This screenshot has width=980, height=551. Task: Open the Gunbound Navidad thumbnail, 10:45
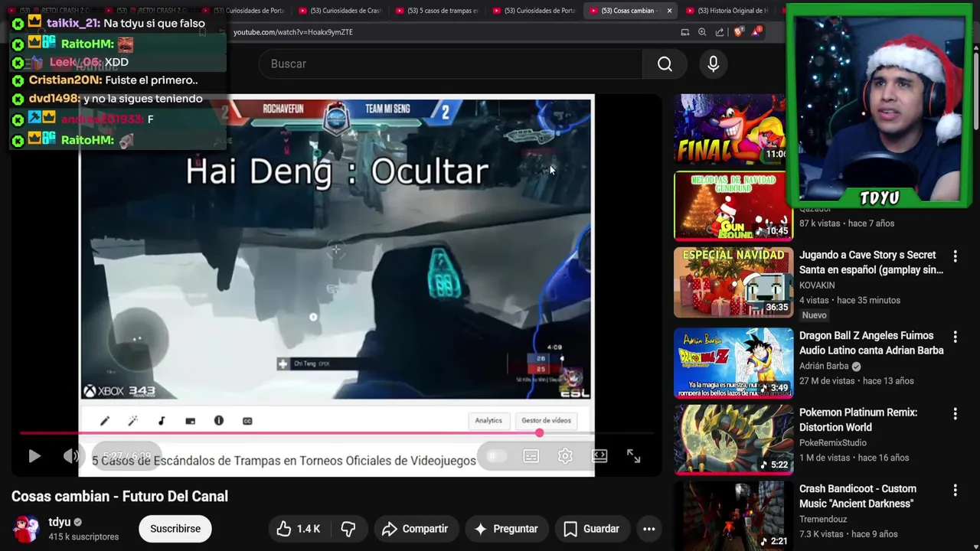pyautogui.click(x=733, y=205)
